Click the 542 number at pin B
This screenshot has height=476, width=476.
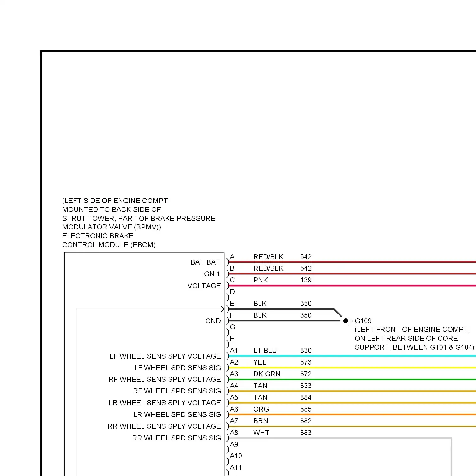pyautogui.click(x=306, y=268)
